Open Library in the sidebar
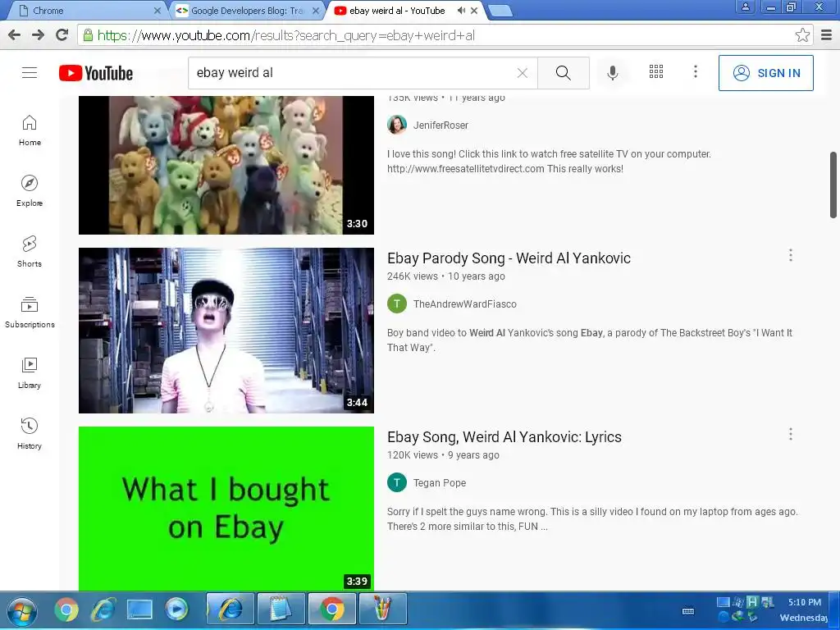Screen dimensions: 840x630 coord(30,373)
